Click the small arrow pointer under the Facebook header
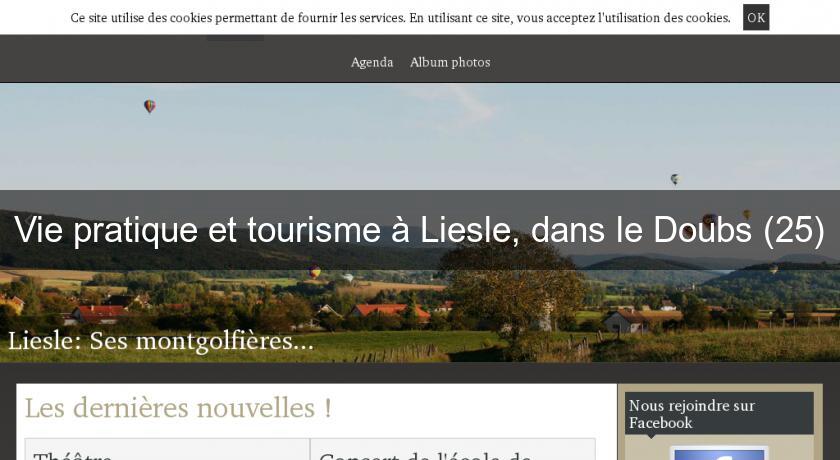The height and width of the screenshot is (460, 840). 650,436
